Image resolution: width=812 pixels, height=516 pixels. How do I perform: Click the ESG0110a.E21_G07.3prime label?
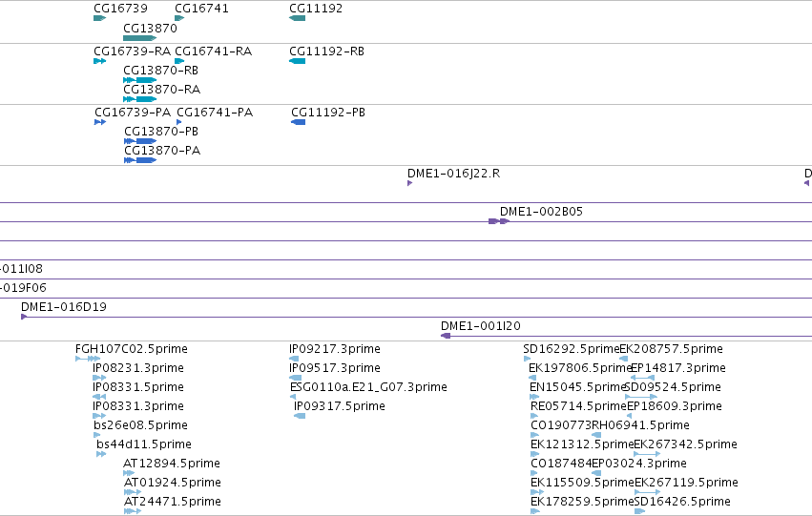coord(368,387)
